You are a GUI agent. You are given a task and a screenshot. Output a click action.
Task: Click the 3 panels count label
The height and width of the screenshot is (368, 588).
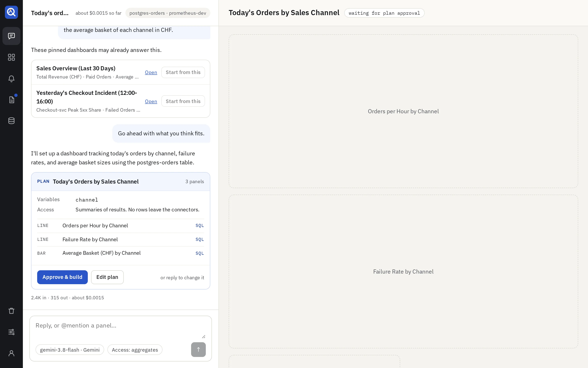(195, 182)
